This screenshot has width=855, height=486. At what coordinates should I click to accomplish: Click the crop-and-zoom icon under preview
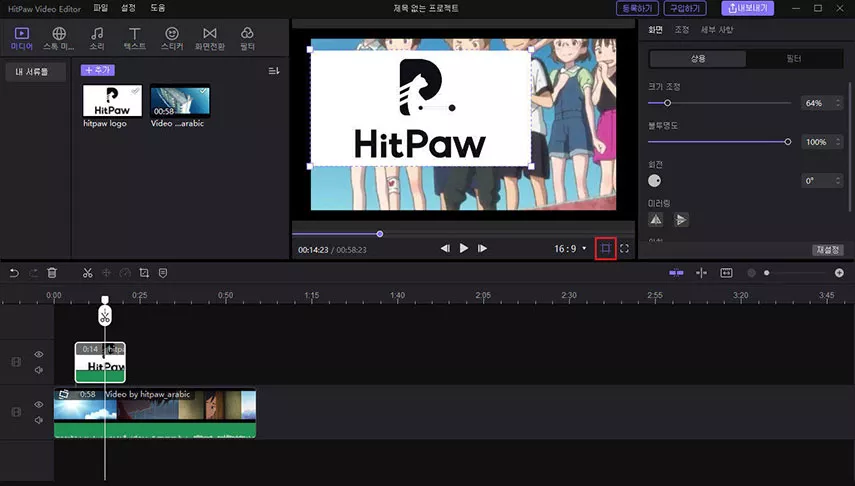click(x=605, y=249)
